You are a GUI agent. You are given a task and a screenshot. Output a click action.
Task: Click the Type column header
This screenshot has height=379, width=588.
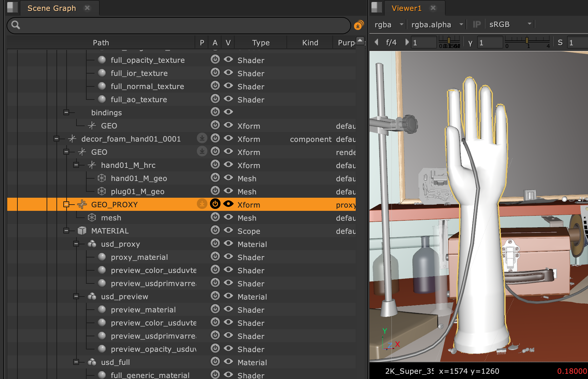pyautogui.click(x=261, y=43)
